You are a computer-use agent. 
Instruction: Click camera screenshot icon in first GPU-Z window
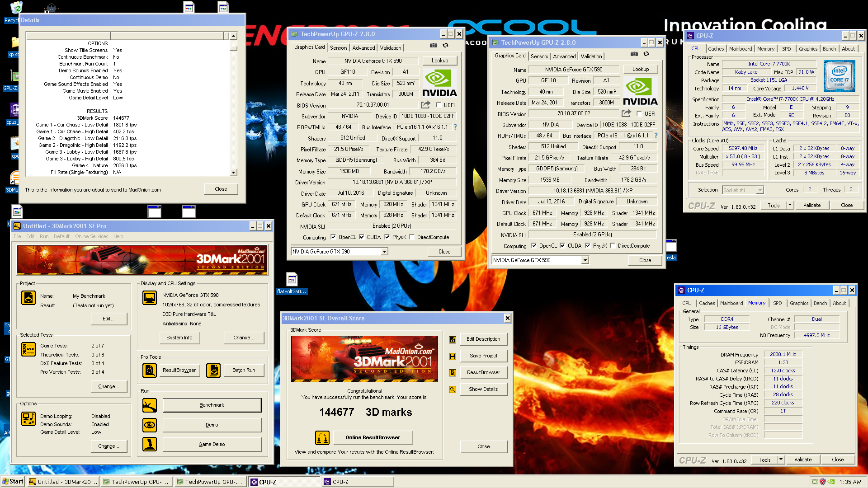[x=433, y=45]
